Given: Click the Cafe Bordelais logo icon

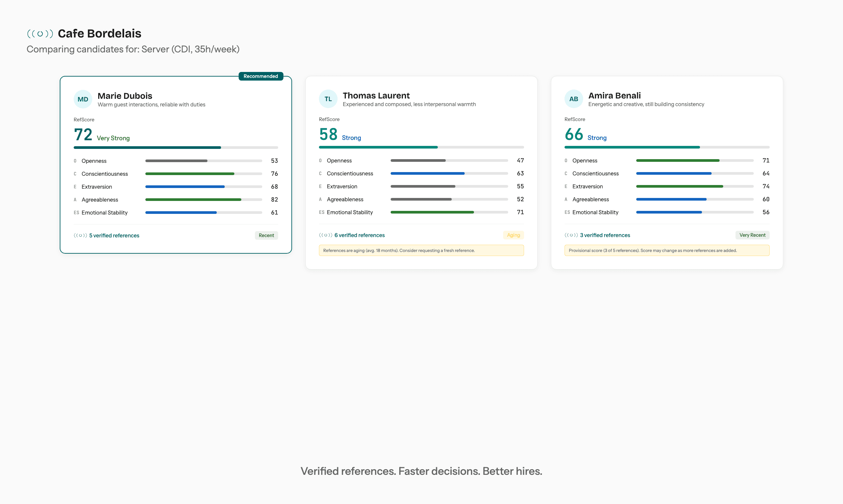Looking at the screenshot, I should click(40, 33).
